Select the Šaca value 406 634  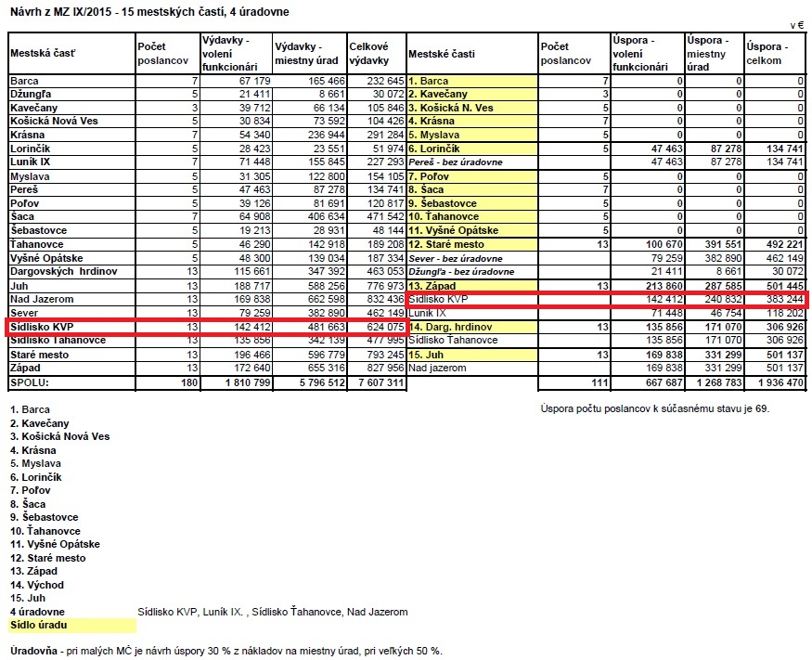coord(326,216)
